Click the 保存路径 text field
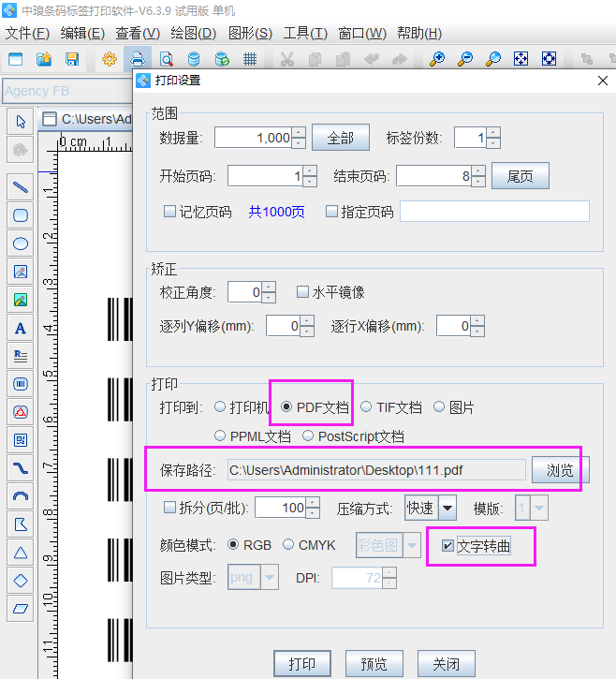Image resolution: width=616 pixels, height=679 pixels. pyautogui.click(x=375, y=470)
